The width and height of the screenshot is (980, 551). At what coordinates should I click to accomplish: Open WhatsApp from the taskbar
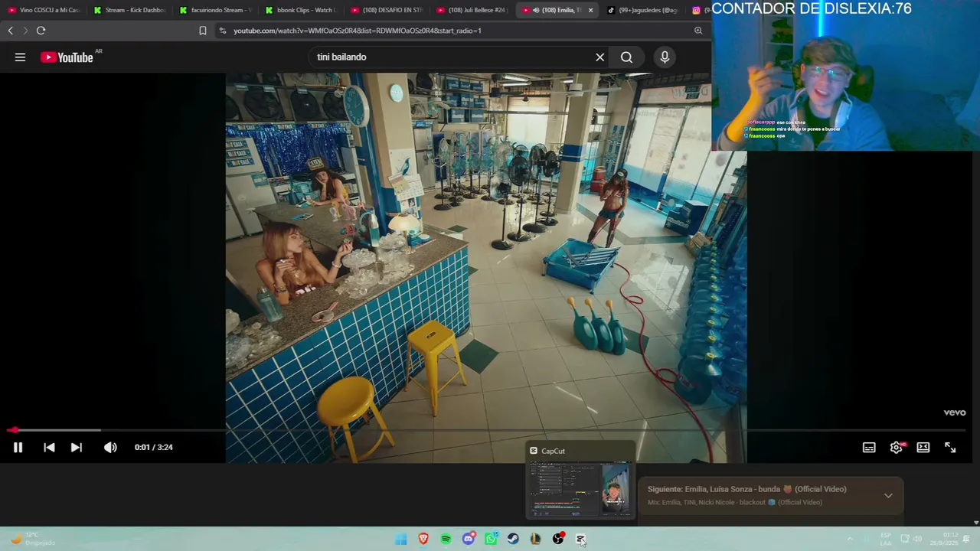pos(491,540)
